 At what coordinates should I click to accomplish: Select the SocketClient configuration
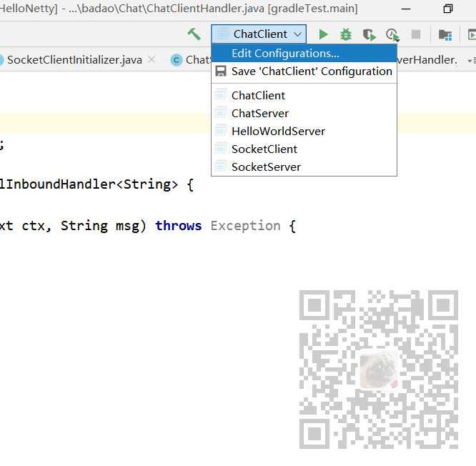coord(304,149)
